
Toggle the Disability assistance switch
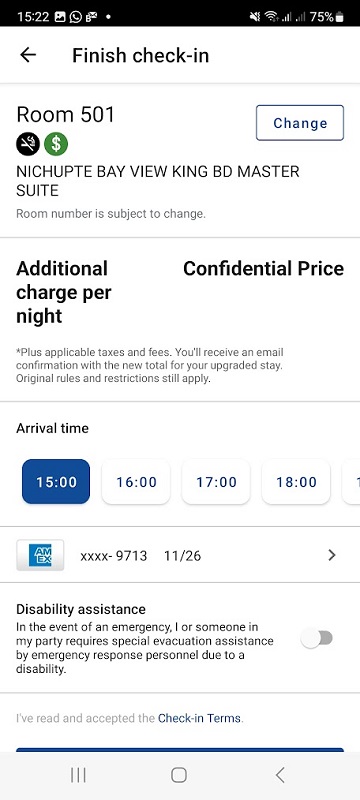(317, 638)
